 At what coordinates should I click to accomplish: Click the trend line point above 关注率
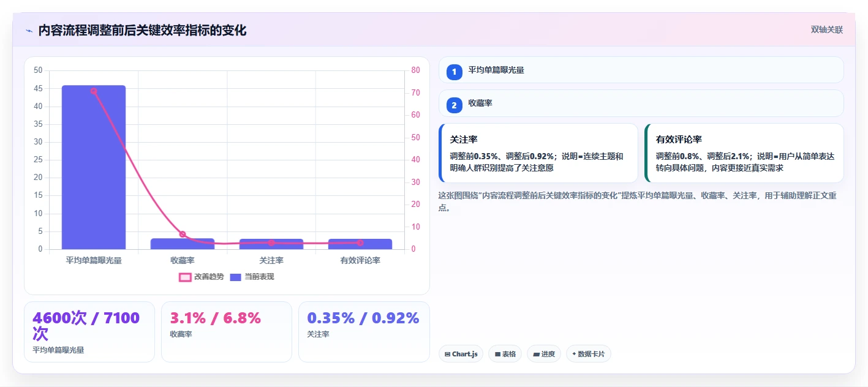click(x=271, y=243)
